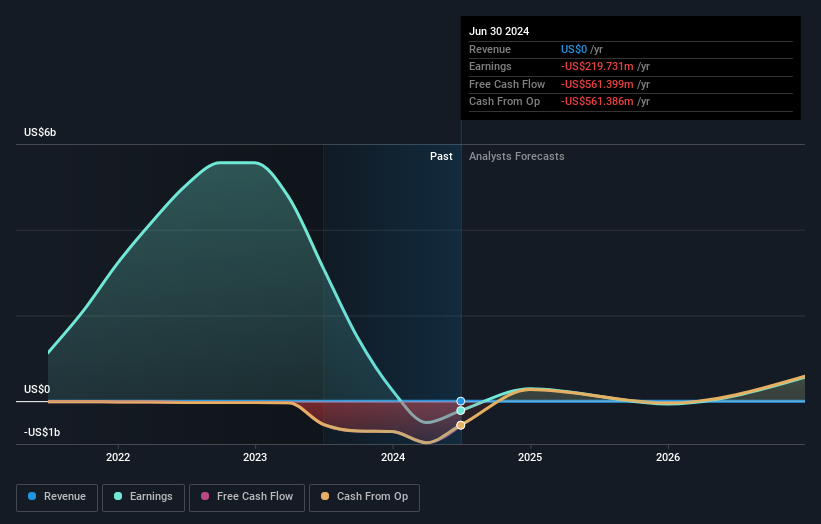Click the 2026 x-axis label
Viewport: 821px width, 524px height.
pos(668,458)
